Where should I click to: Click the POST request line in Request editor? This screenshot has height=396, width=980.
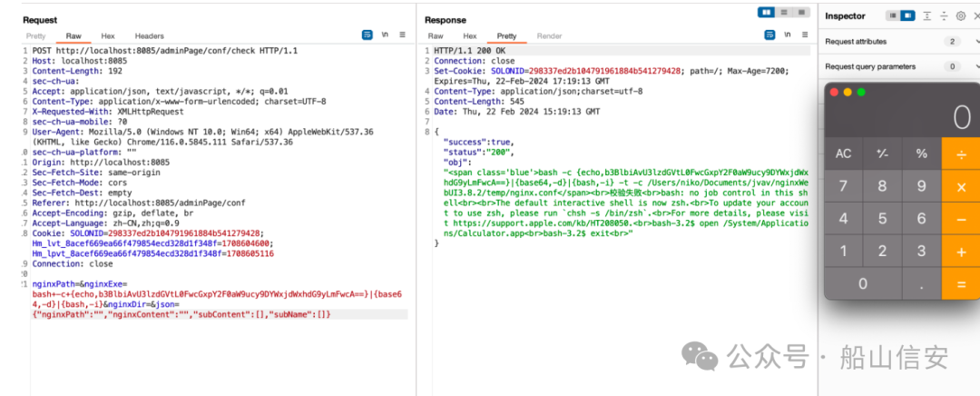click(x=165, y=51)
